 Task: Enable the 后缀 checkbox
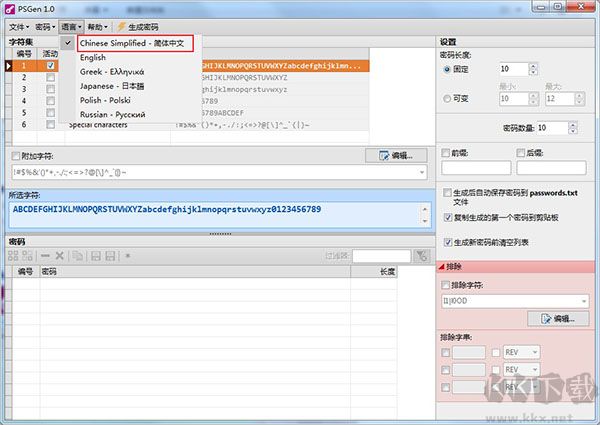520,153
